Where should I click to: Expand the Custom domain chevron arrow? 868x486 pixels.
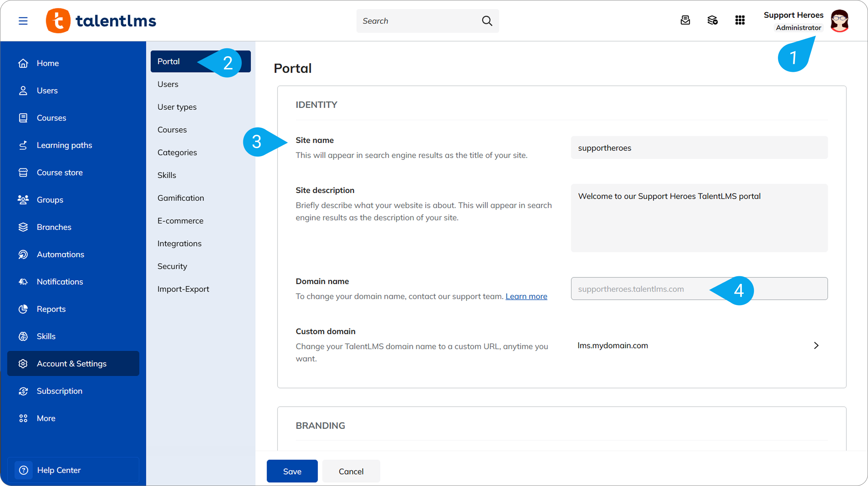816,345
